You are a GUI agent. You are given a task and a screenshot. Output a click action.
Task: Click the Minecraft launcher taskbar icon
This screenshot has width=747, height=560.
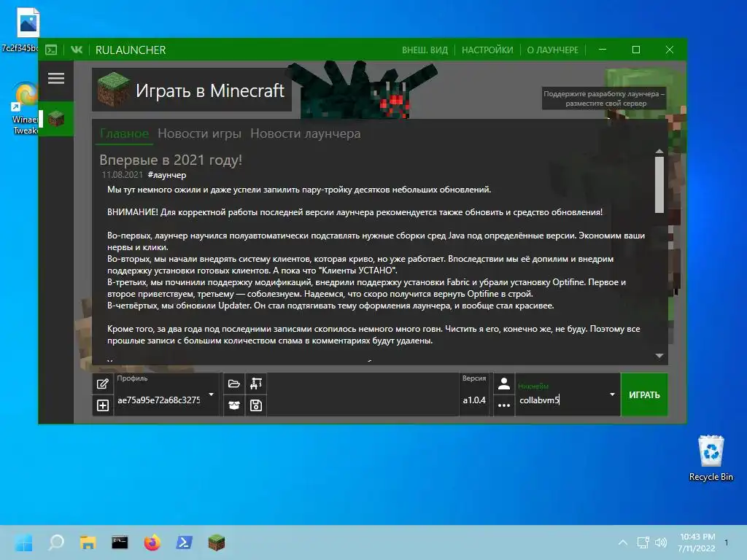pyautogui.click(x=216, y=542)
